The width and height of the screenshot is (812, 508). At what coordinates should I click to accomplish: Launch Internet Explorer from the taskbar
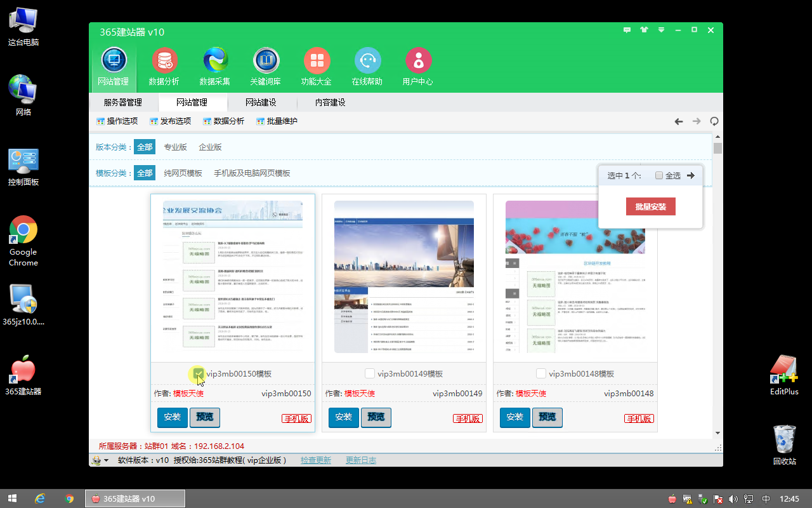click(x=40, y=498)
